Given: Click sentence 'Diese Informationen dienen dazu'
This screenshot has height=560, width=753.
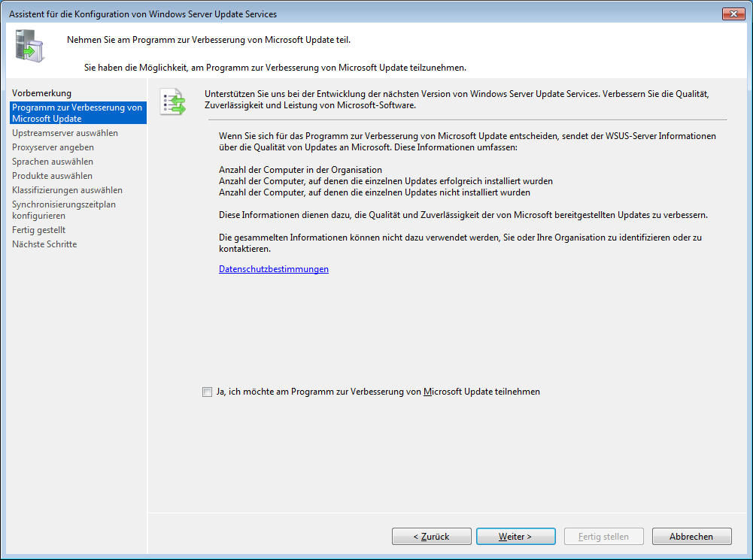Looking at the screenshot, I should click(463, 215).
